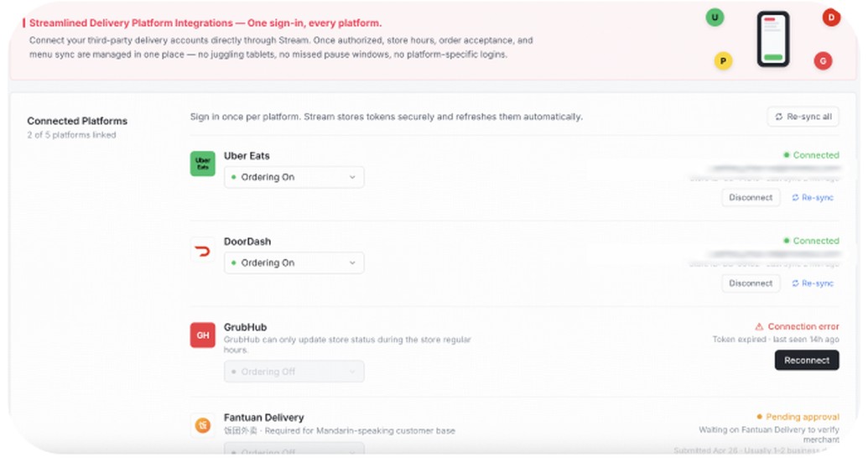Click Fantuan Pending approval status
This screenshot has height=473, width=868.
click(x=798, y=417)
